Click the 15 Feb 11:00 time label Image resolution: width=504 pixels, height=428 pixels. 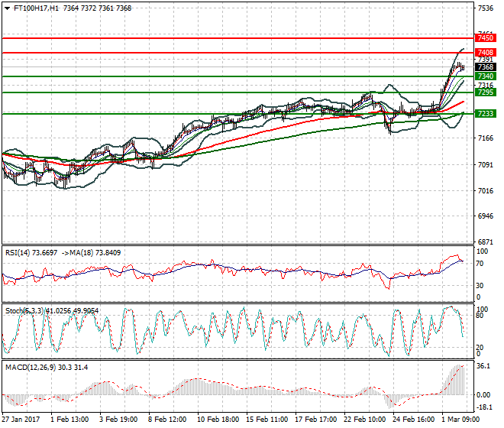pos(267,420)
